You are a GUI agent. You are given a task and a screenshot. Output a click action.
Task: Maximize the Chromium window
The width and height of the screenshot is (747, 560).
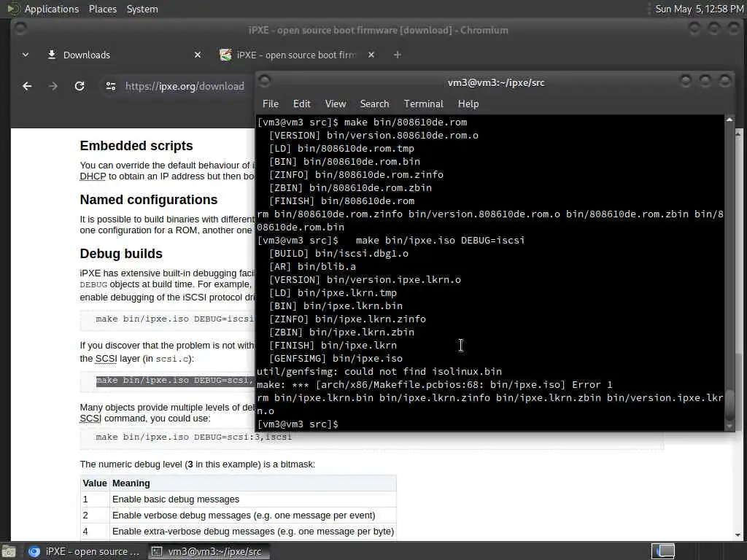point(713,28)
